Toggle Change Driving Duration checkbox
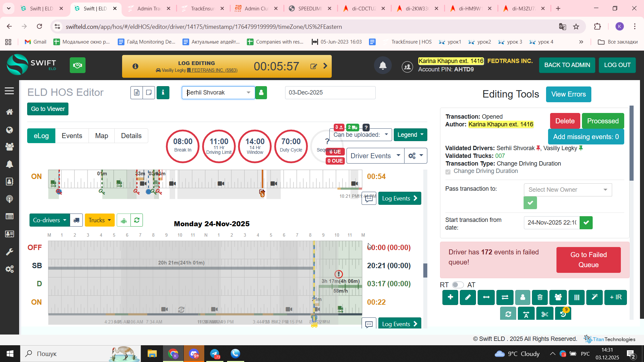644x362 pixels. [x=448, y=172]
